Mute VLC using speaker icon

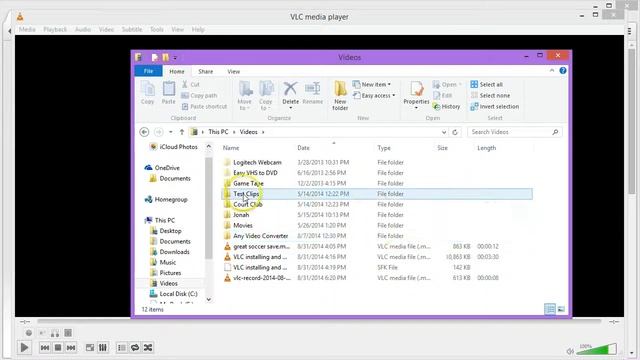click(x=570, y=351)
